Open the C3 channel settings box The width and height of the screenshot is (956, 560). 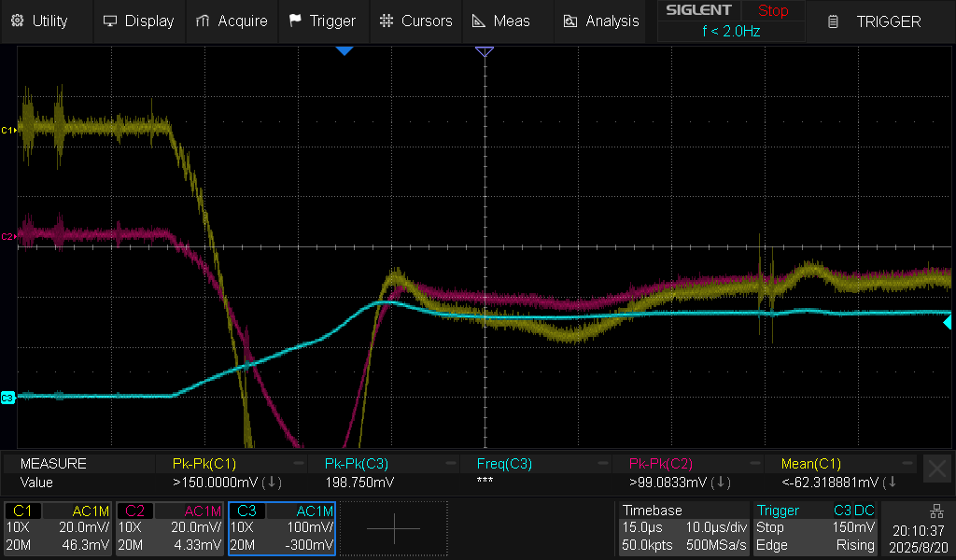(281, 528)
